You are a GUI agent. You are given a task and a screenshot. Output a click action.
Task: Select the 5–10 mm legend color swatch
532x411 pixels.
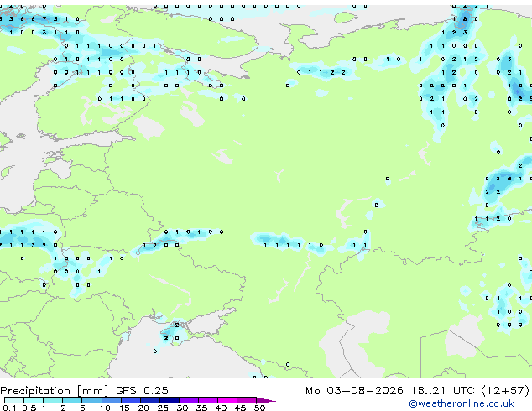91,400
